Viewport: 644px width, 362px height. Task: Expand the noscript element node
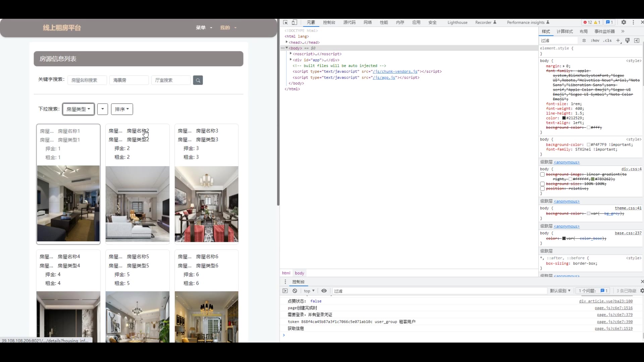(291, 54)
